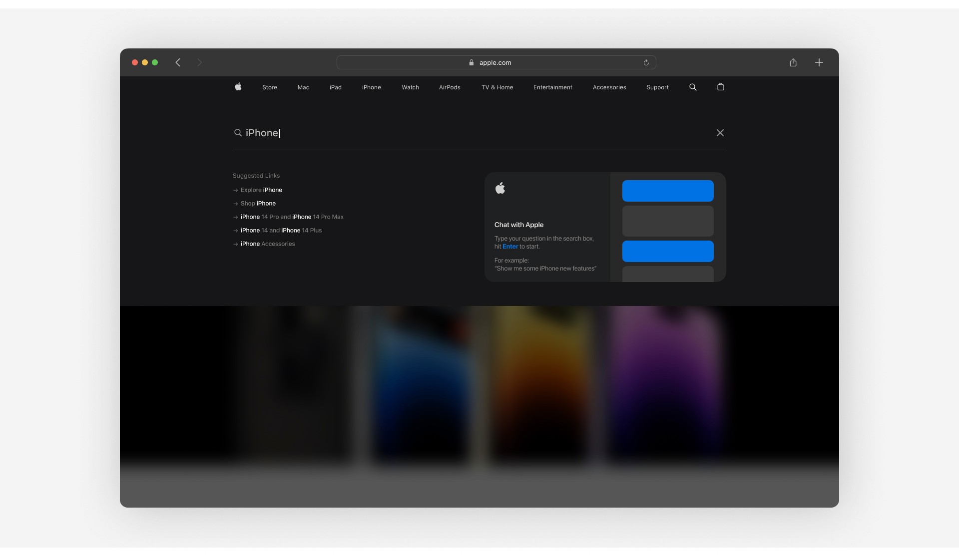Viewport: 959px width, 560px height.
Task: Click the tall gray bubble between blue bubbles
Action: [x=668, y=221]
